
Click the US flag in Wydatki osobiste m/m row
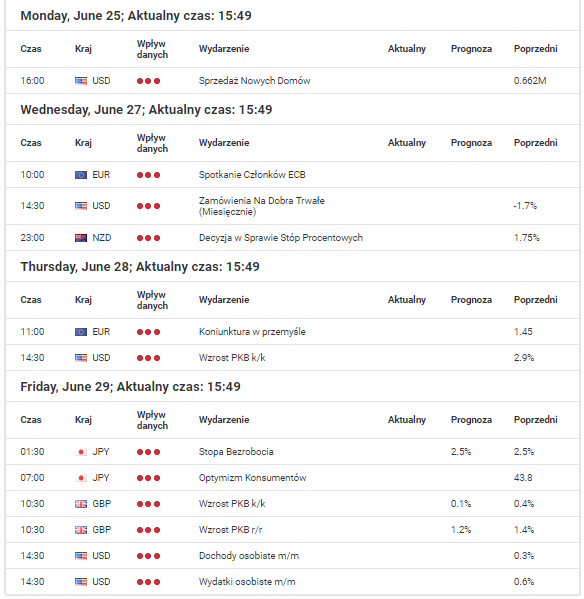(x=81, y=581)
